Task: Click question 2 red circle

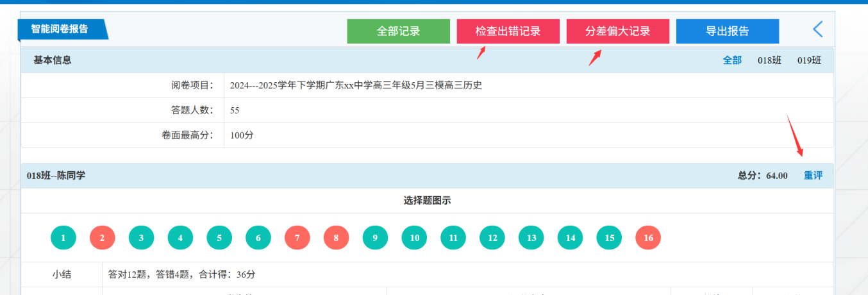Action: pos(103,238)
